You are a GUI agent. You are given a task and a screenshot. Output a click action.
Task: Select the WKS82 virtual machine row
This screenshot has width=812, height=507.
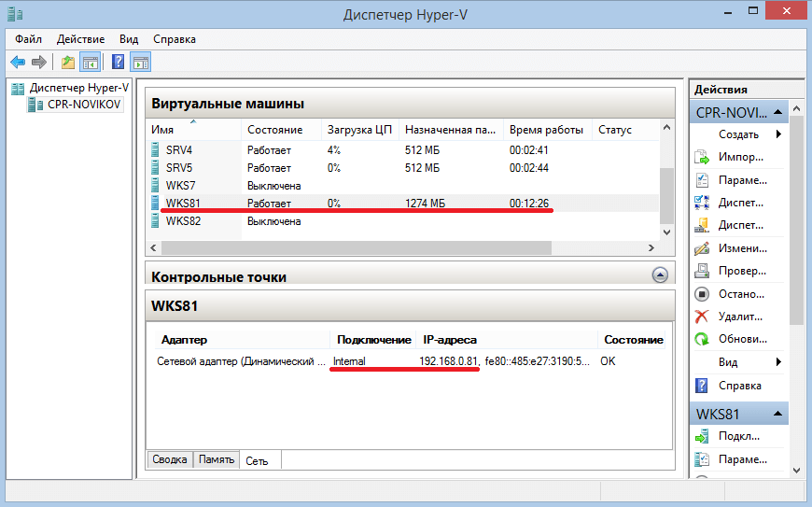click(x=404, y=221)
